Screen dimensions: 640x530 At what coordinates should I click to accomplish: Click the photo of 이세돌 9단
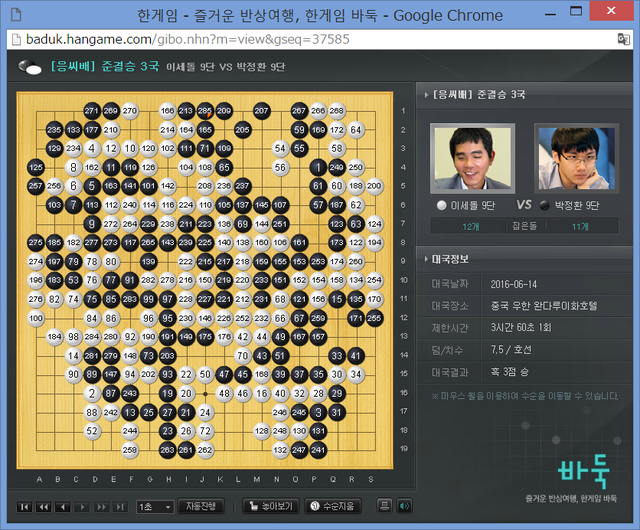point(473,158)
